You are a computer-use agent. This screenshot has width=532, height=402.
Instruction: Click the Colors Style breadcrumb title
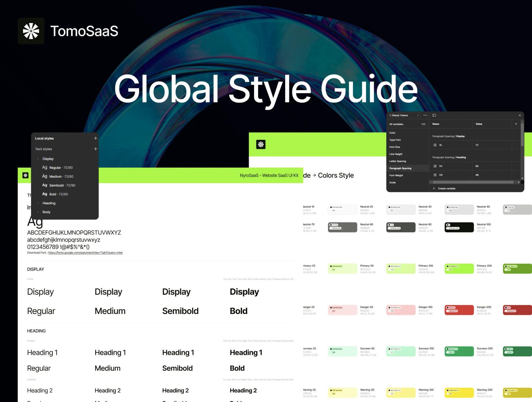pos(336,175)
